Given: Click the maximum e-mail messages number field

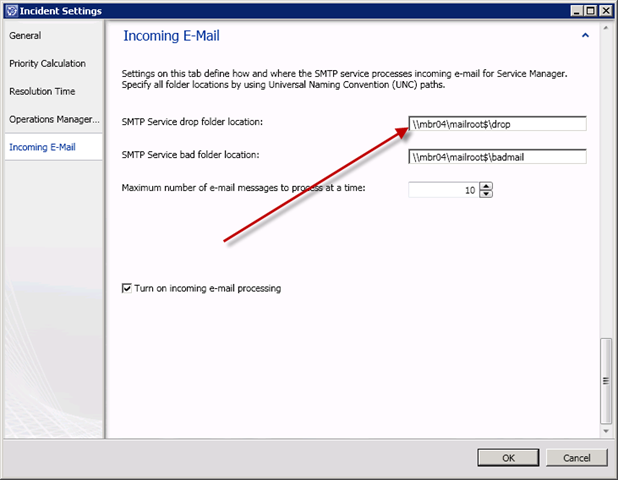Looking at the screenshot, I should tap(442, 189).
